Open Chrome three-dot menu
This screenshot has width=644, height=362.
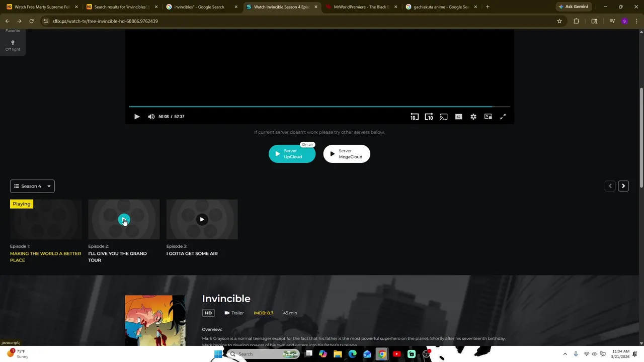coord(636,21)
